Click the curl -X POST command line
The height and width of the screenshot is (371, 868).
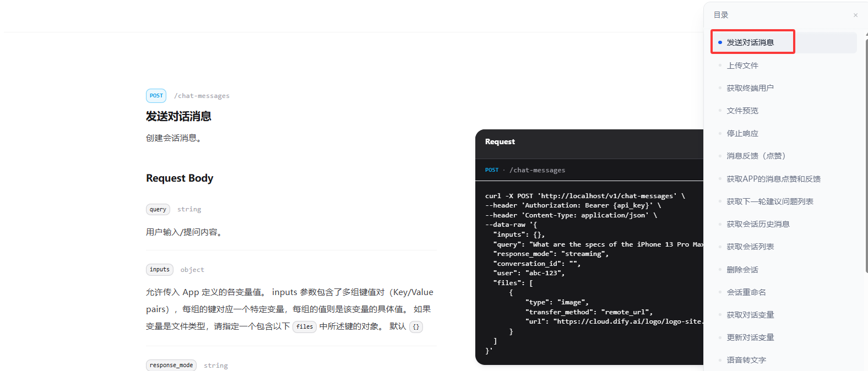point(585,196)
